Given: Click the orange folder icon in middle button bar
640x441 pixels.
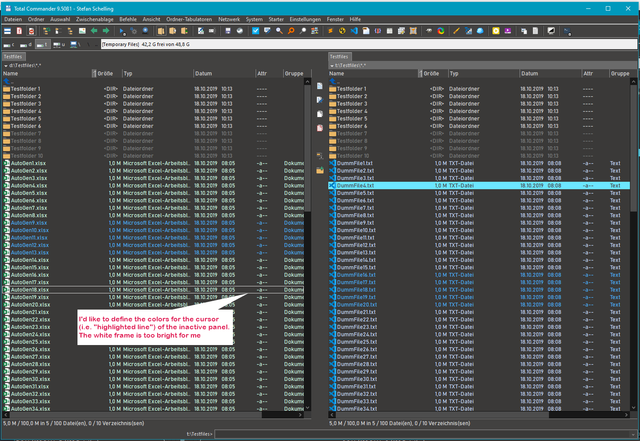Looking at the screenshot, I should (320, 170).
